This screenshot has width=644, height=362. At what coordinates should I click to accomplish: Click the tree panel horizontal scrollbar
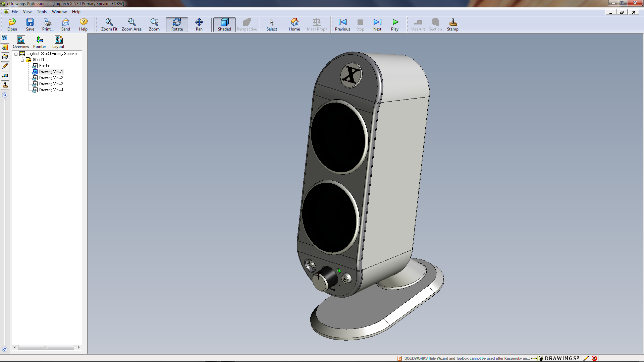pos(46,347)
